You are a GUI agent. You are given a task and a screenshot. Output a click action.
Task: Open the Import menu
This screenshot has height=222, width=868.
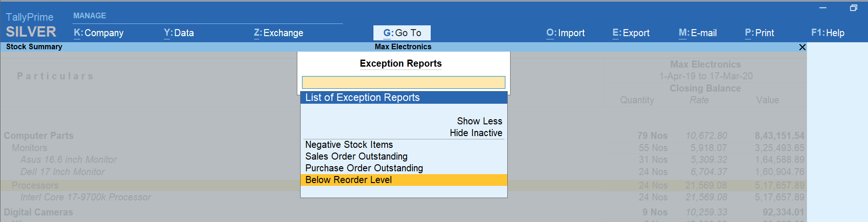click(565, 33)
